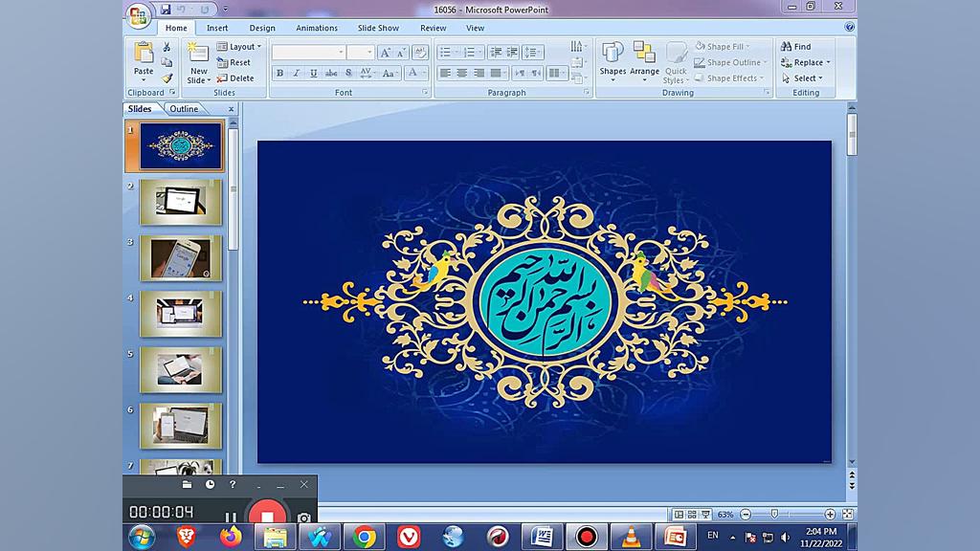
Task: Open the Columns button
Action: coord(556,73)
